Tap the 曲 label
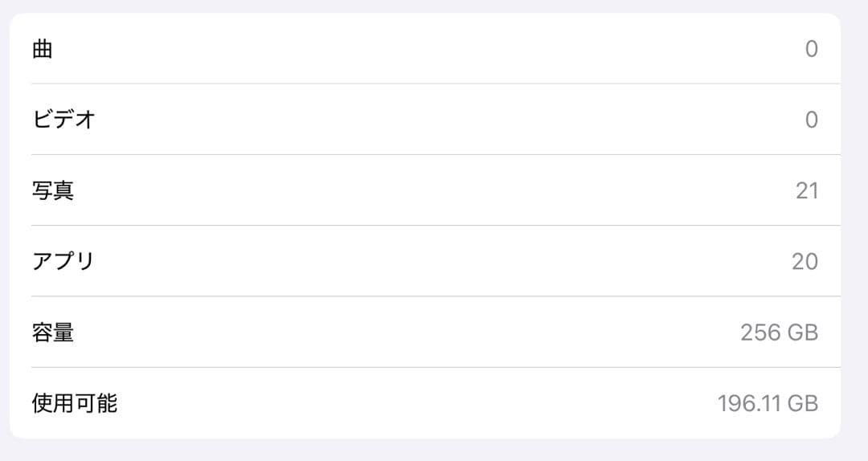This screenshot has width=868, height=461. [42, 49]
